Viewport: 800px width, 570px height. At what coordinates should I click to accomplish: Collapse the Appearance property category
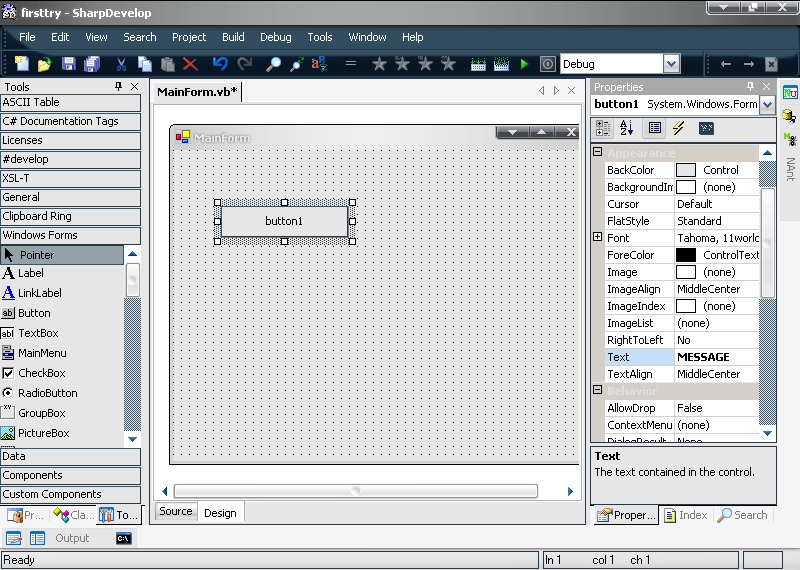pyautogui.click(x=597, y=152)
